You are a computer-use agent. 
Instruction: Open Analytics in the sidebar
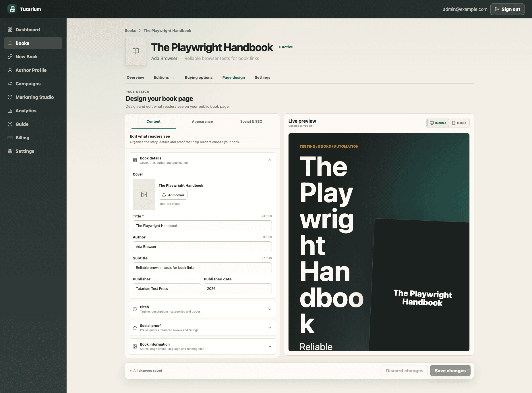point(33,111)
